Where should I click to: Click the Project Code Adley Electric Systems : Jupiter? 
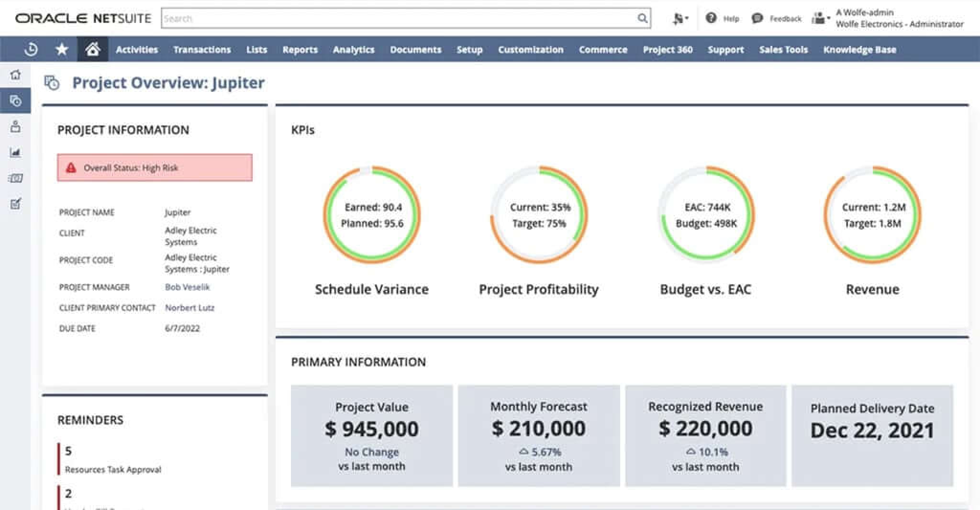tap(197, 263)
